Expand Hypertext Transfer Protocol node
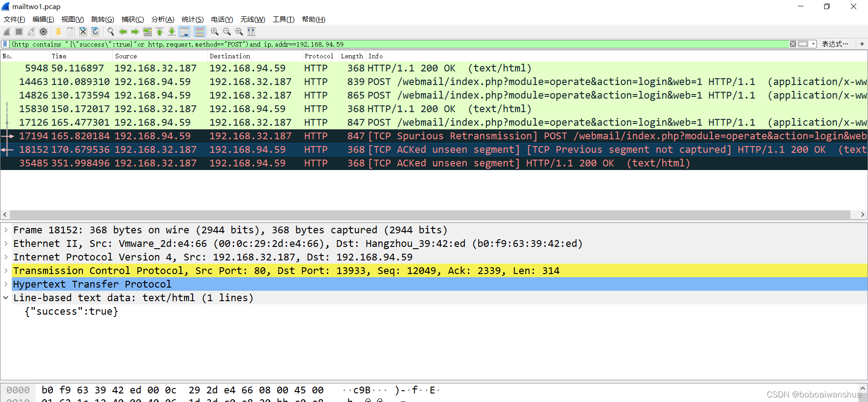 point(6,284)
